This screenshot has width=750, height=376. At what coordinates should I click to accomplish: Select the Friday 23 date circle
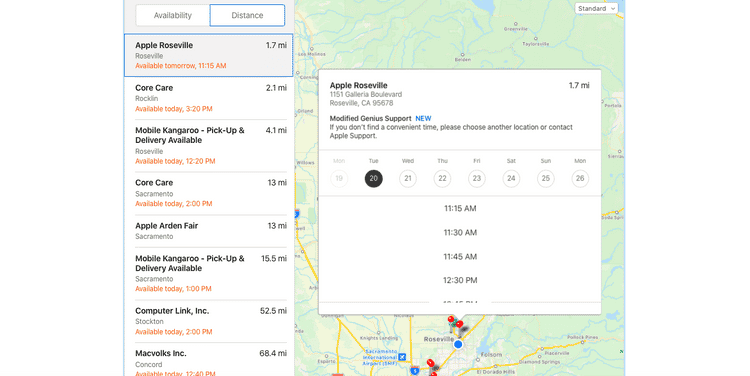[477, 178]
